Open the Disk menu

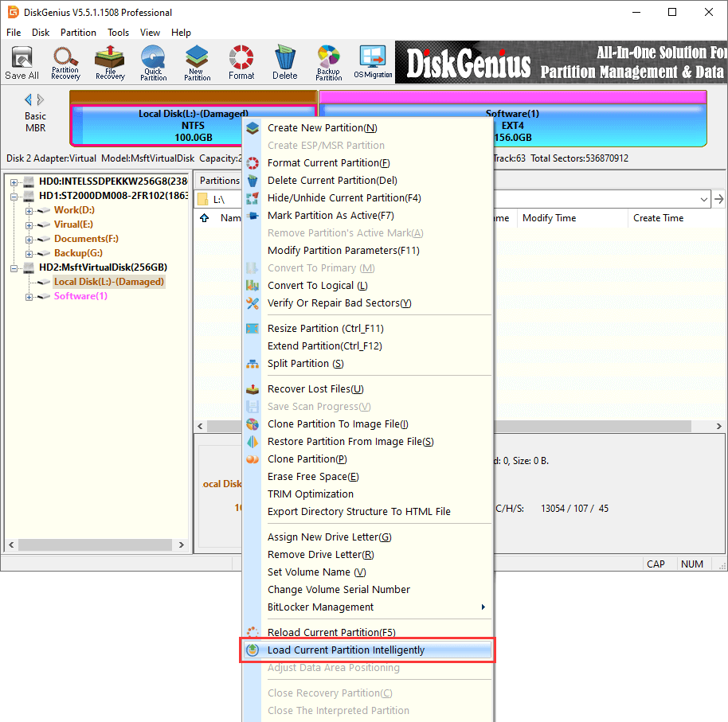pos(41,33)
